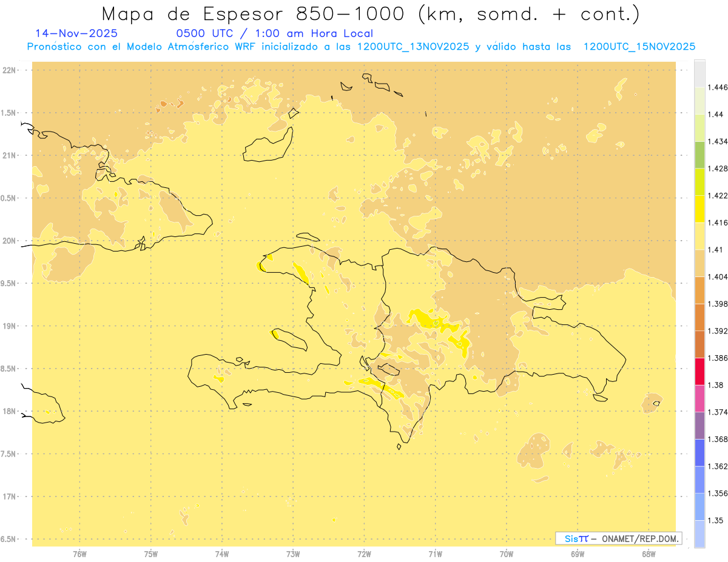Select the init time '1200UTC_13NOV2025'
This screenshot has width=728, height=562.
[x=413, y=47]
